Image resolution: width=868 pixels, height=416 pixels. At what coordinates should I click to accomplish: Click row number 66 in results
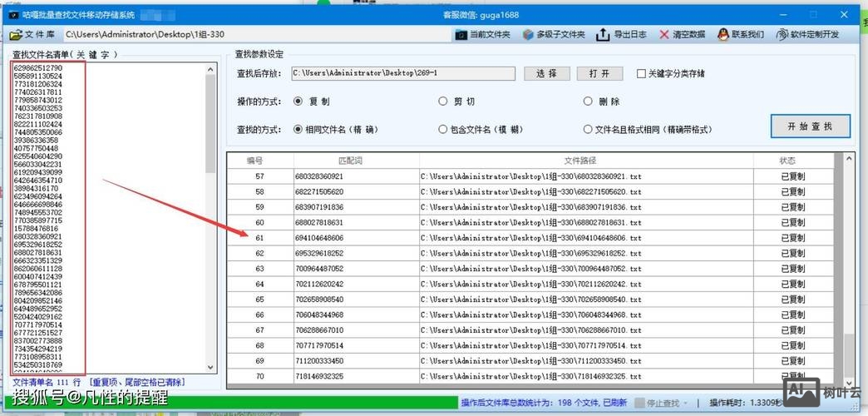coord(259,314)
